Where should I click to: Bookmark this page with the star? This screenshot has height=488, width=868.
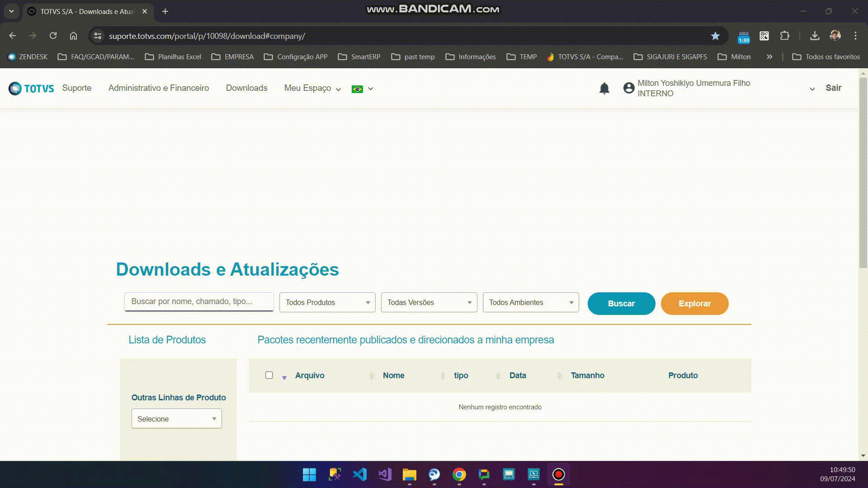coord(715,36)
